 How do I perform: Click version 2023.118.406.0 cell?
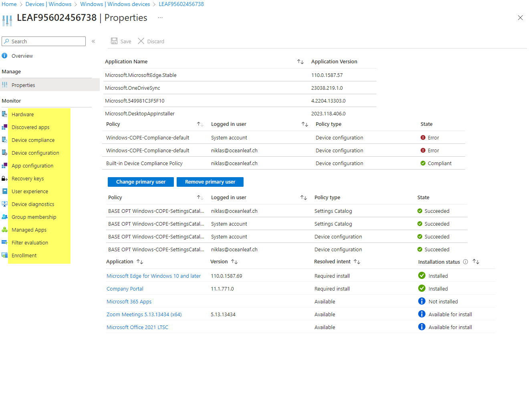(x=328, y=113)
